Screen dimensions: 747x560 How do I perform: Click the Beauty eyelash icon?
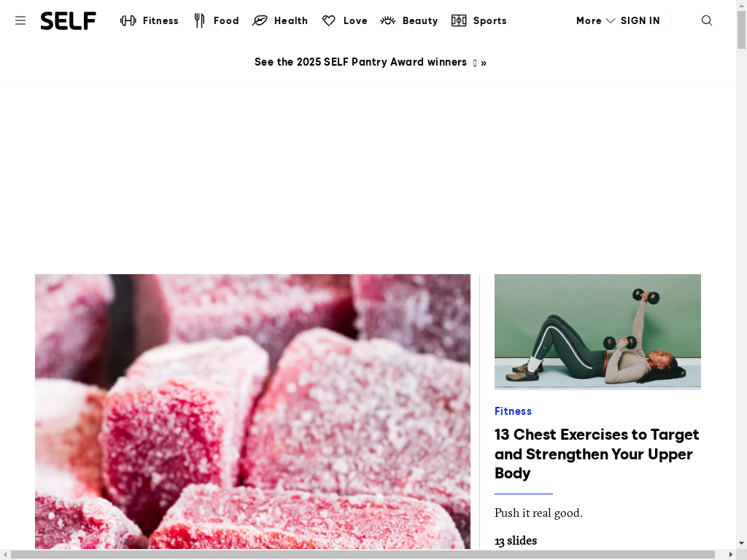coord(388,20)
